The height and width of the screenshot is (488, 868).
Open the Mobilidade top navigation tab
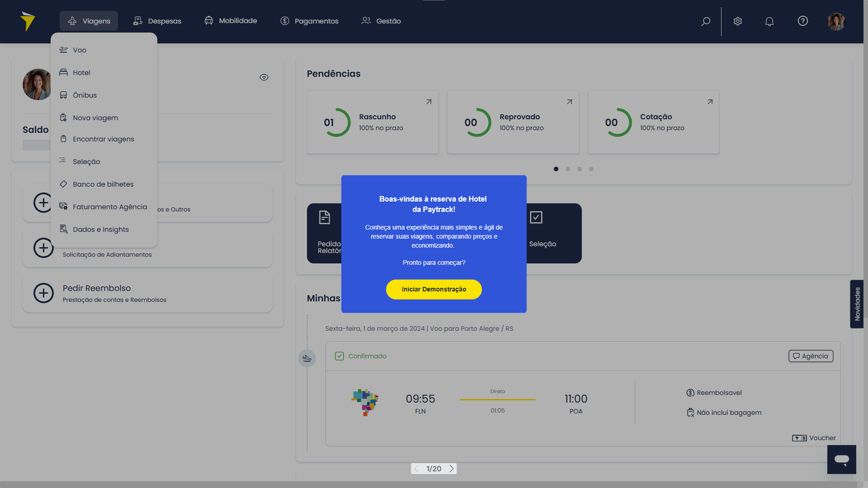(x=231, y=21)
